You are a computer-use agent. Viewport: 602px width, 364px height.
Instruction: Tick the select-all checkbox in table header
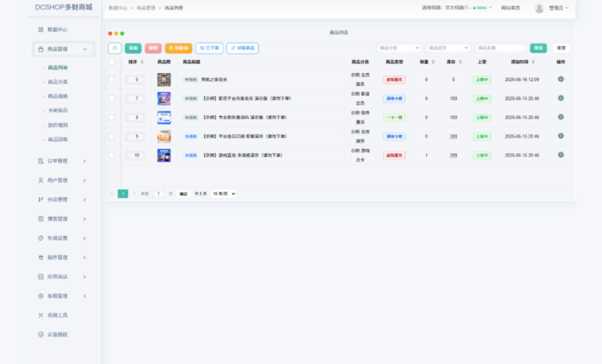pyautogui.click(x=112, y=62)
